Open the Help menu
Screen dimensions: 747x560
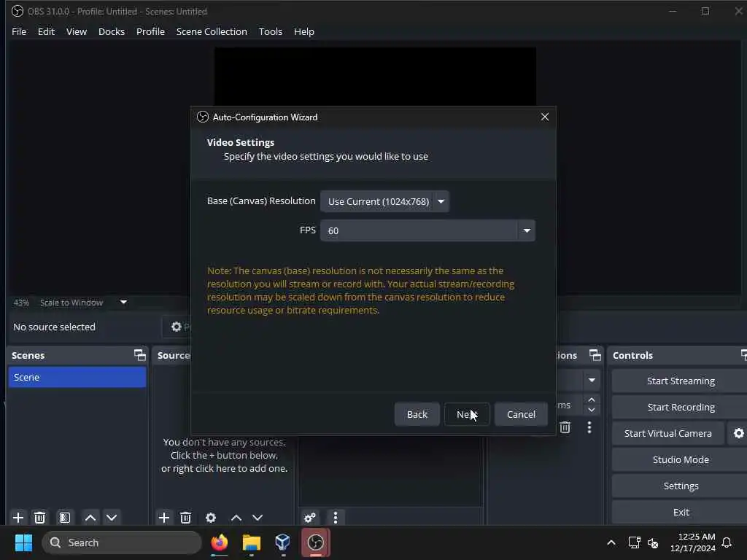[304, 31]
